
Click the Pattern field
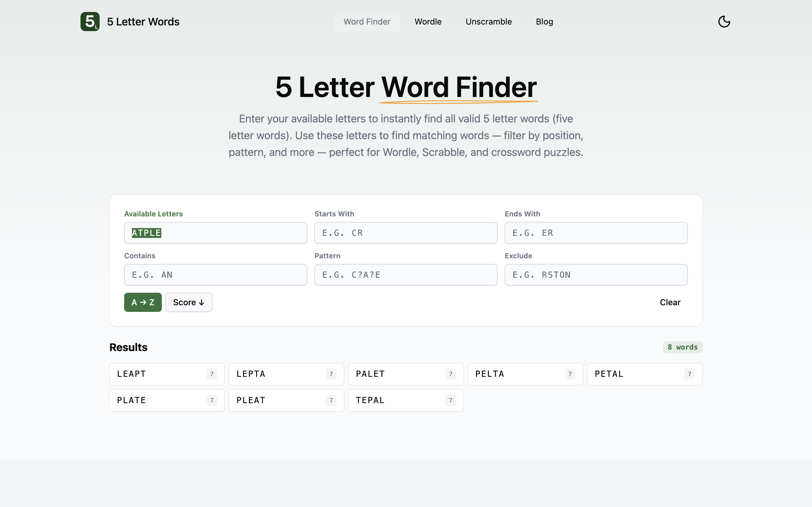click(405, 275)
